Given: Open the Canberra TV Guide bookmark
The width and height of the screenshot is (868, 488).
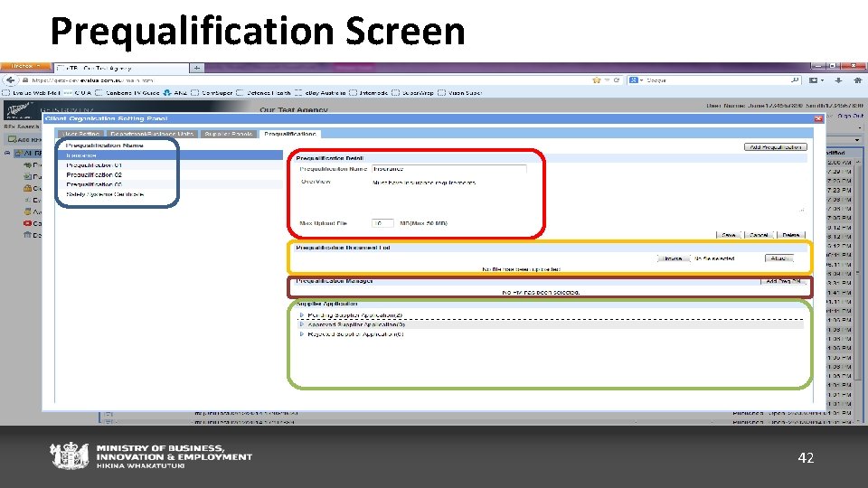Looking at the screenshot, I should pyautogui.click(x=127, y=93).
